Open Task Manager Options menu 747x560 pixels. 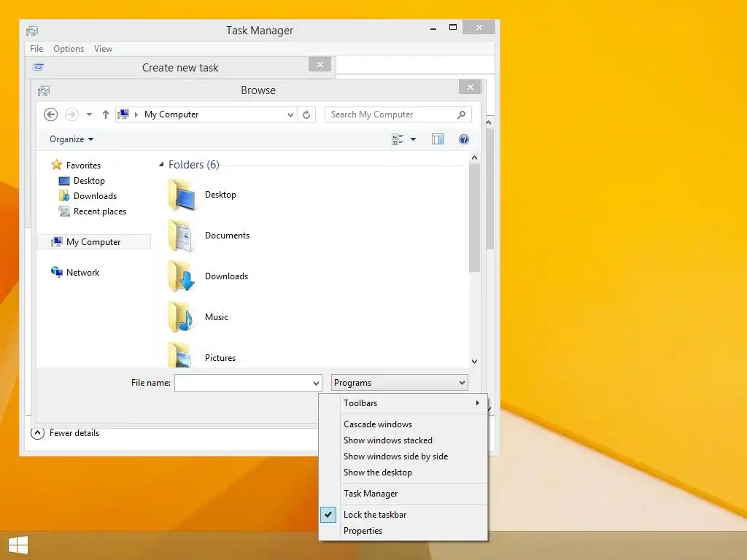(69, 49)
